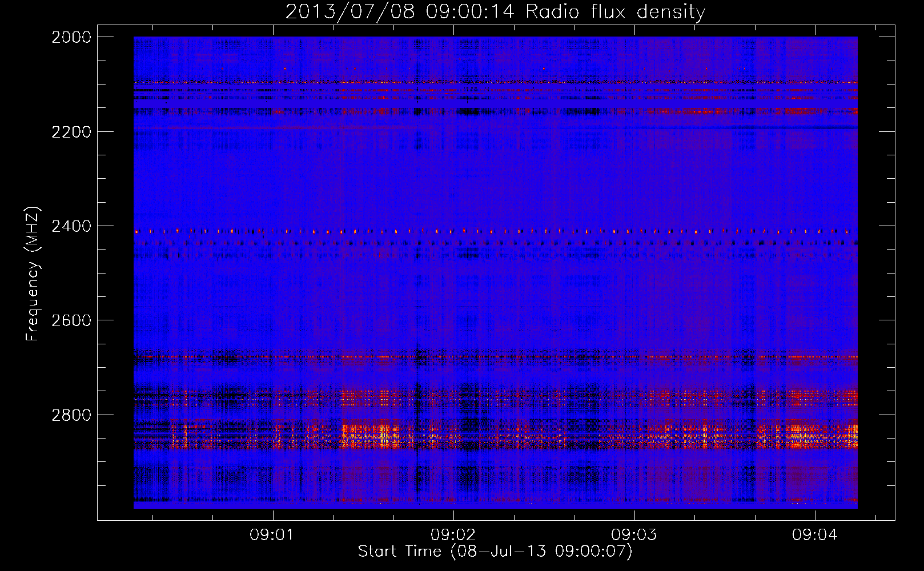Select the 2800 frequency tick label

tap(71, 415)
